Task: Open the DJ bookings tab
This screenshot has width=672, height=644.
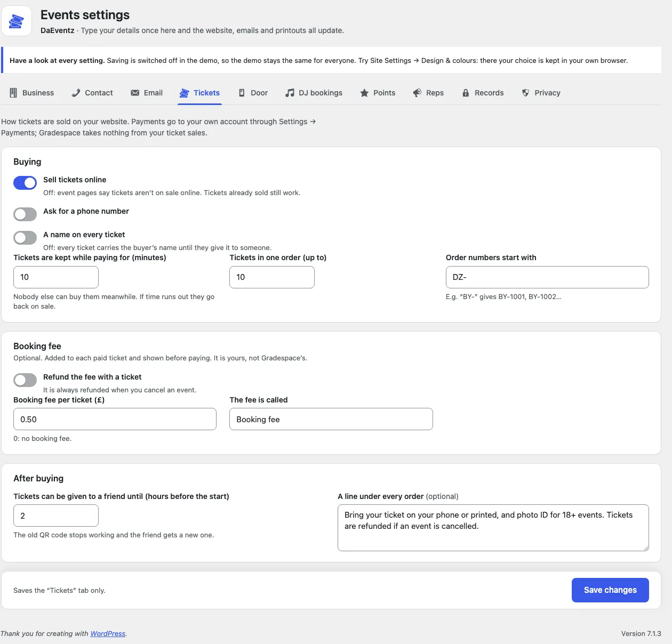Action: [x=314, y=93]
